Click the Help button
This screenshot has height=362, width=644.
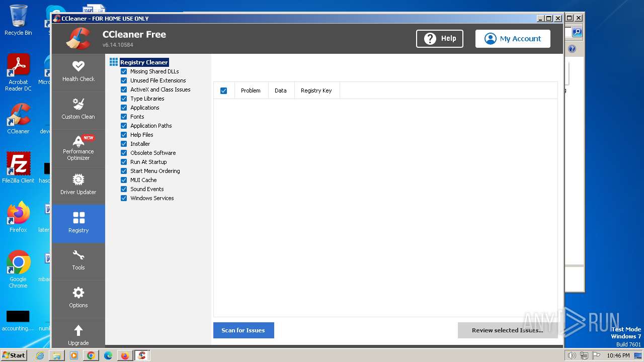click(440, 39)
